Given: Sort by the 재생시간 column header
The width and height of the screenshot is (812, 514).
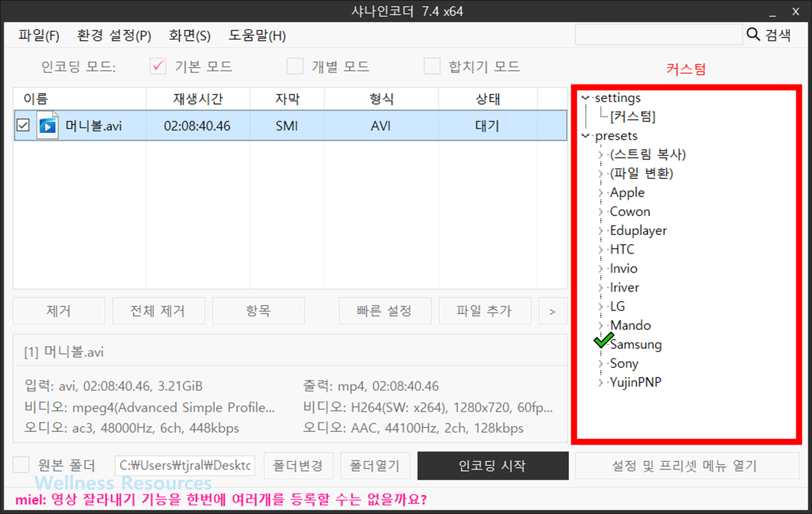Looking at the screenshot, I should [x=198, y=99].
